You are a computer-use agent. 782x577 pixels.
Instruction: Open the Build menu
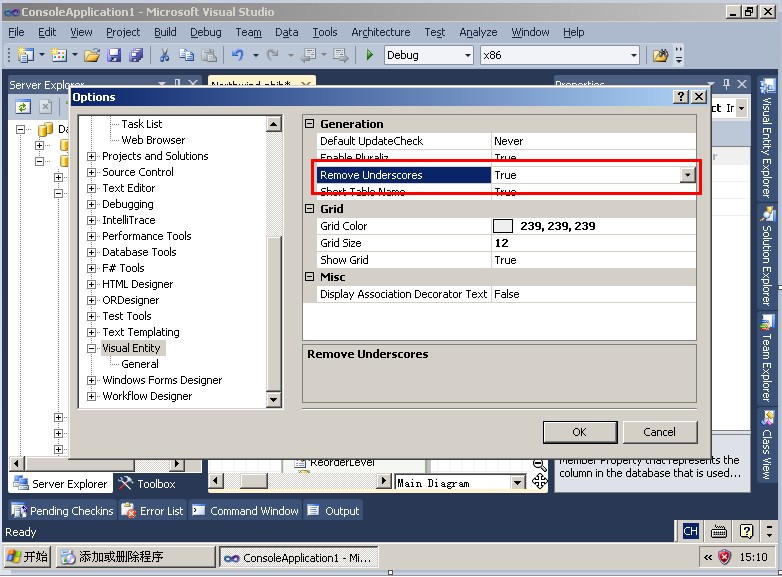click(165, 32)
